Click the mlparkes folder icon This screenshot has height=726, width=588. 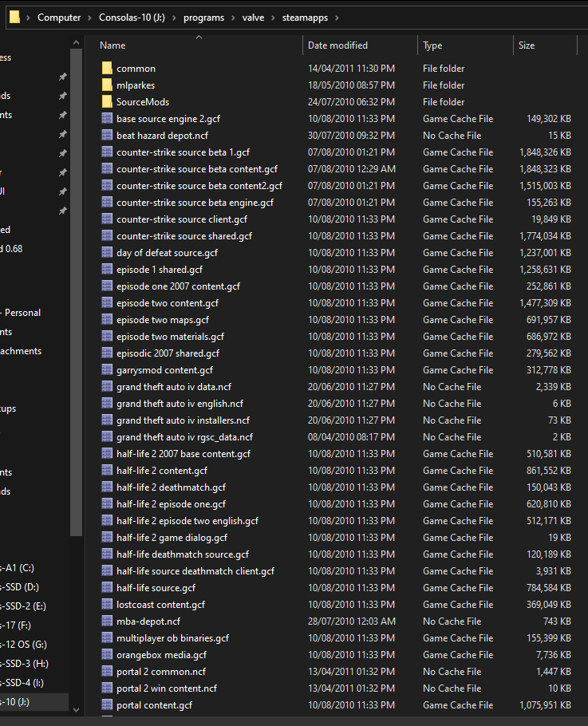(x=107, y=85)
